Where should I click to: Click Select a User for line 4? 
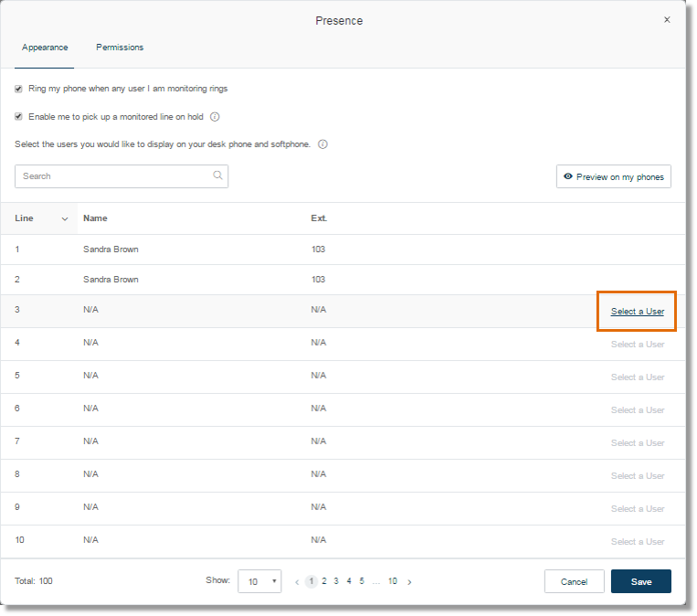(x=638, y=345)
